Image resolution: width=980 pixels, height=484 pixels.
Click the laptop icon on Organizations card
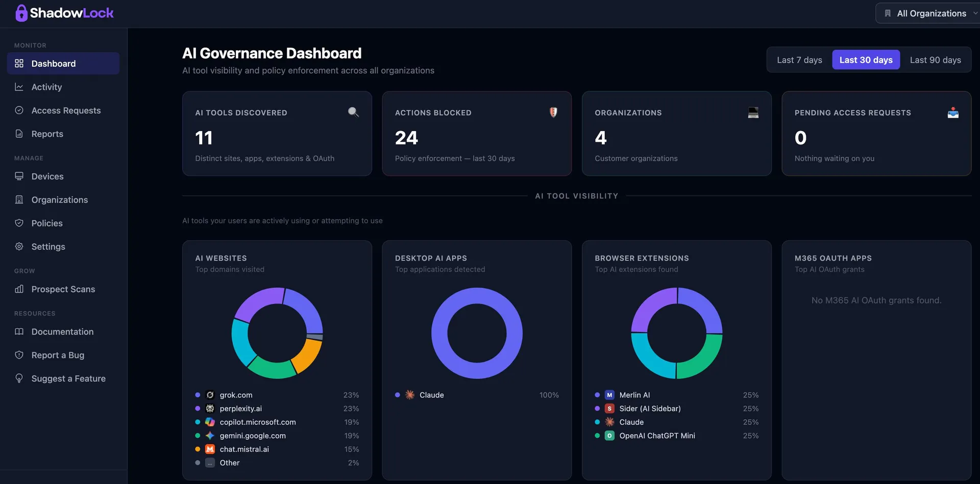coord(753,112)
